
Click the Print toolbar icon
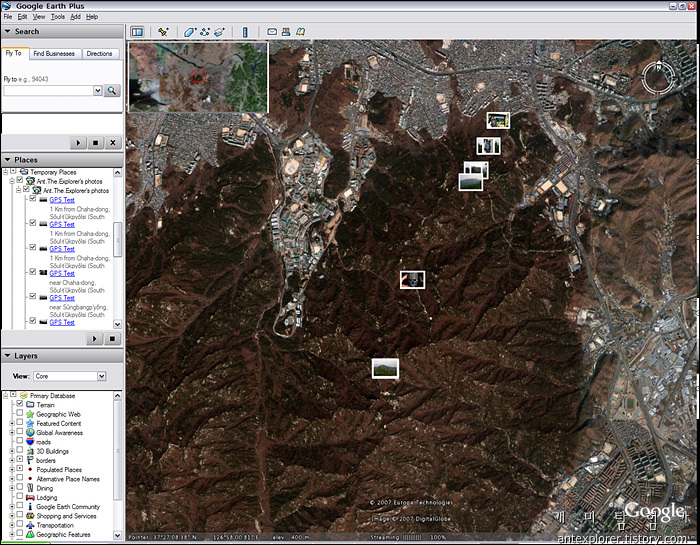click(286, 32)
